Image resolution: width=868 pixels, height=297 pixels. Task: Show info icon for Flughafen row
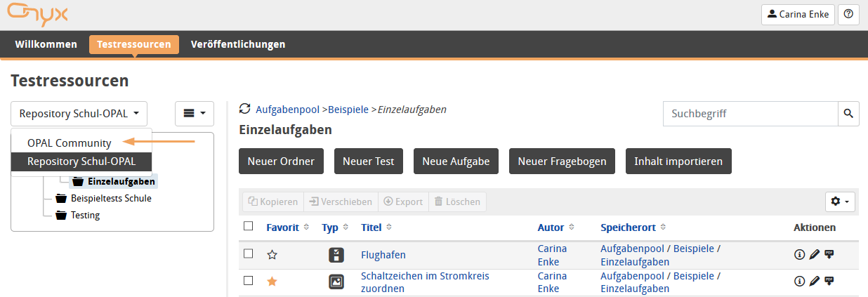tap(799, 255)
